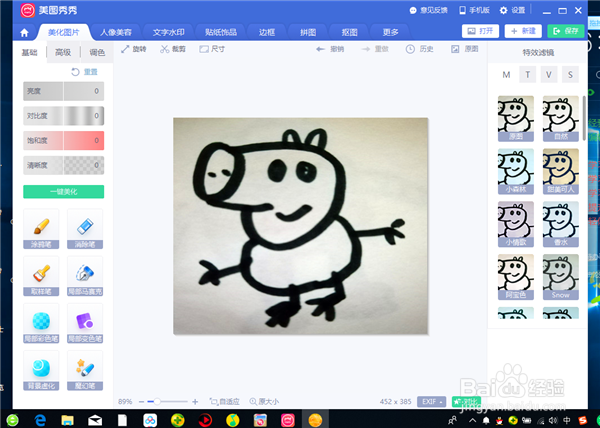Click 自适应 fit-to-window

(x=224, y=402)
